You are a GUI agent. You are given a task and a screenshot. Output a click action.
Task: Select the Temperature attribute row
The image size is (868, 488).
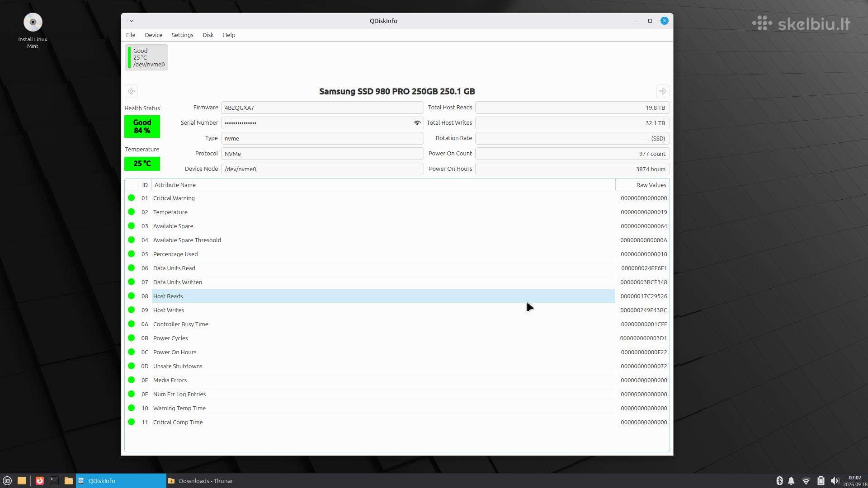click(397, 212)
